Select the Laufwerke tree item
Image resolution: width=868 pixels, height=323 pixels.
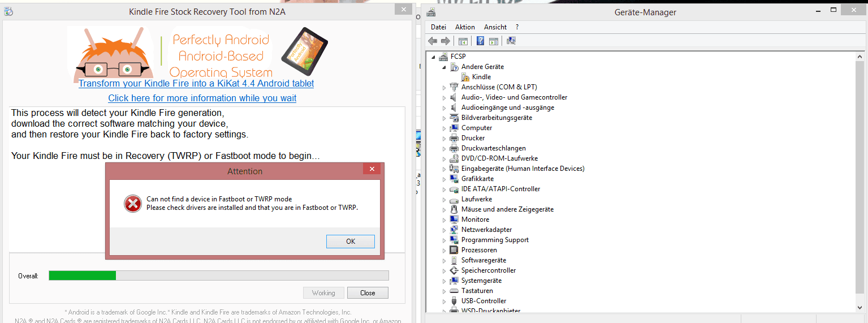[477, 199]
